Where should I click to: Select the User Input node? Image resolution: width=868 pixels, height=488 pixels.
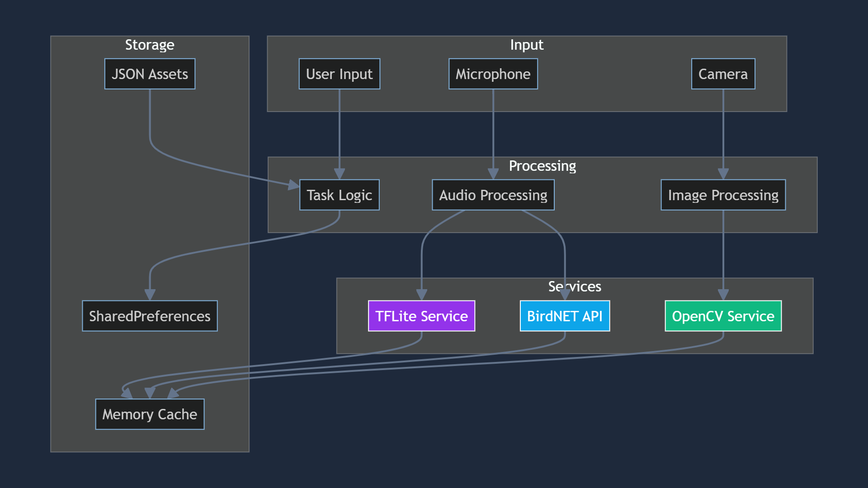(339, 74)
